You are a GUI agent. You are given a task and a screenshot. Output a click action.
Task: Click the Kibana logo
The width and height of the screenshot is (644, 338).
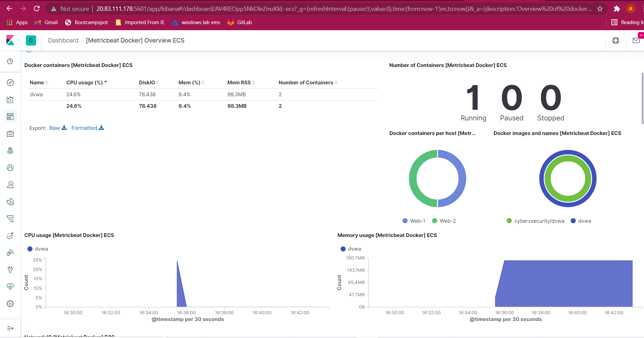click(10, 40)
